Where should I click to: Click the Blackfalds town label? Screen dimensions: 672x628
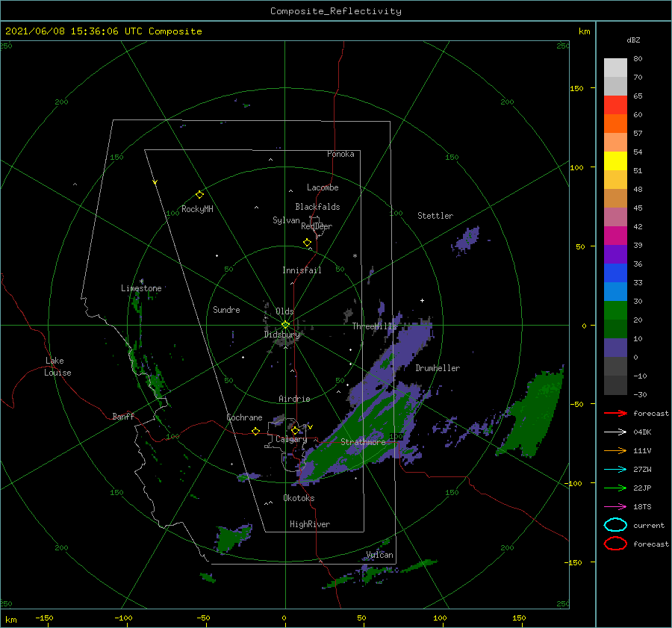(x=317, y=207)
